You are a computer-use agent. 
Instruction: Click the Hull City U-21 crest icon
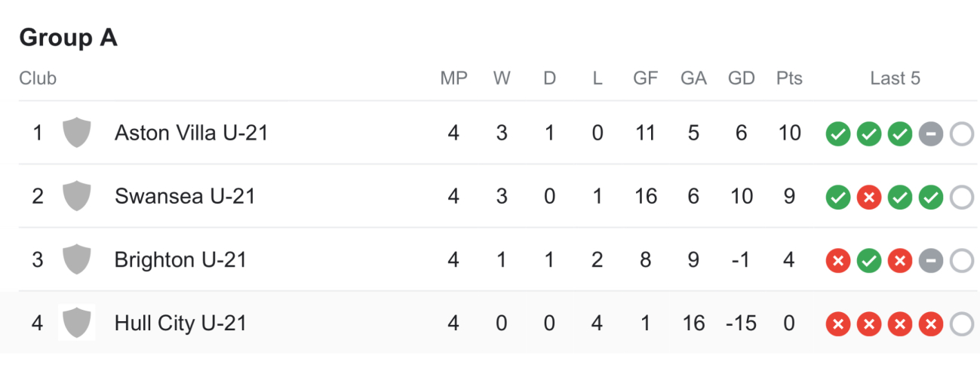(x=77, y=323)
